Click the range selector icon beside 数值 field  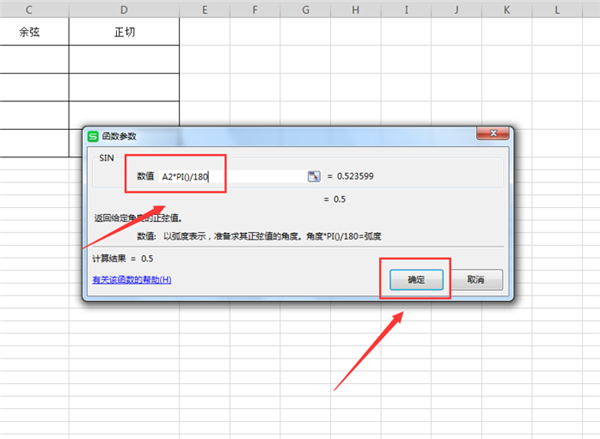(314, 176)
